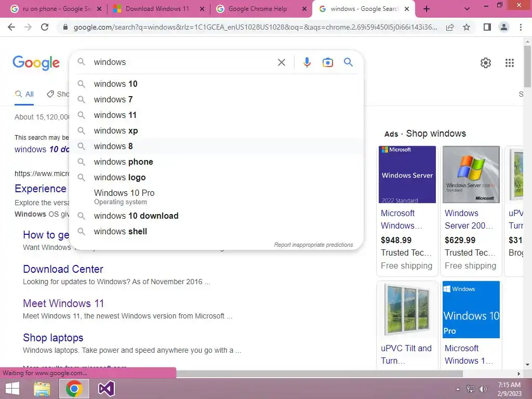Open a new tab with plus button
532x399 pixels.
pyautogui.click(x=427, y=9)
